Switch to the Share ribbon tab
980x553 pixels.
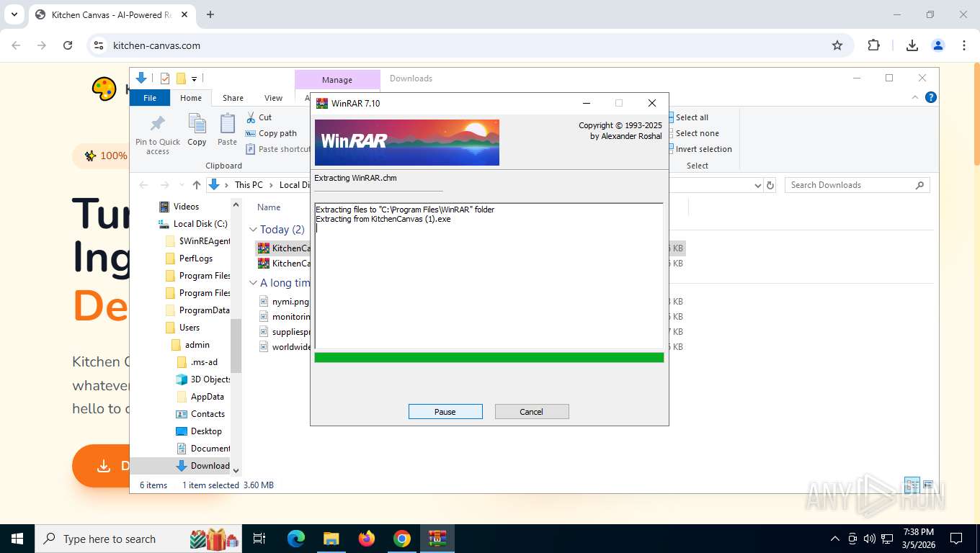tap(233, 98)
